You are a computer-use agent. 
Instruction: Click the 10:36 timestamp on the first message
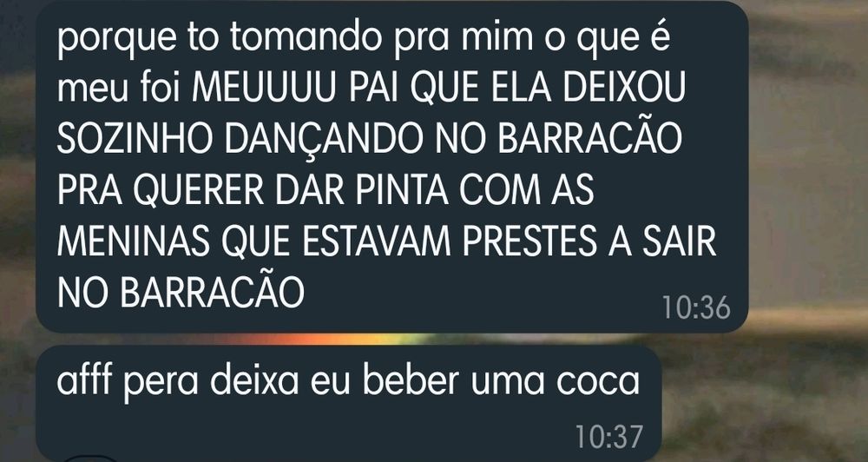click(x=696, y=307)
